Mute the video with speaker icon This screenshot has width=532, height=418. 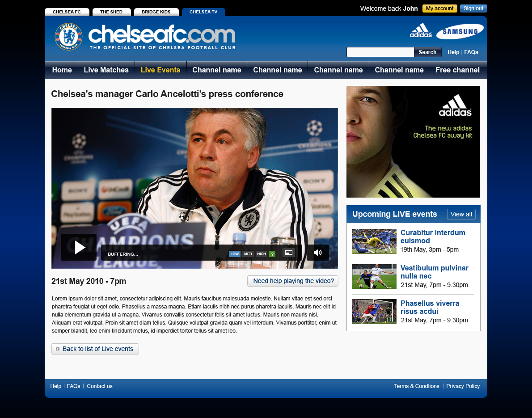click(x=317, y=253)
